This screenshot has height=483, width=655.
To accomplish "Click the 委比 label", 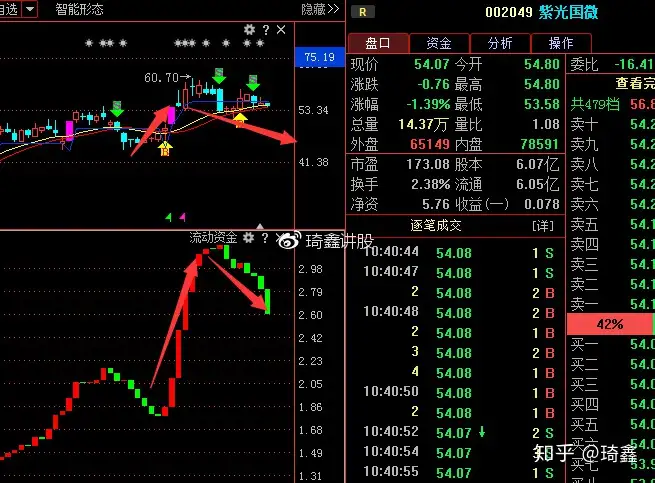I will (584, 64).
